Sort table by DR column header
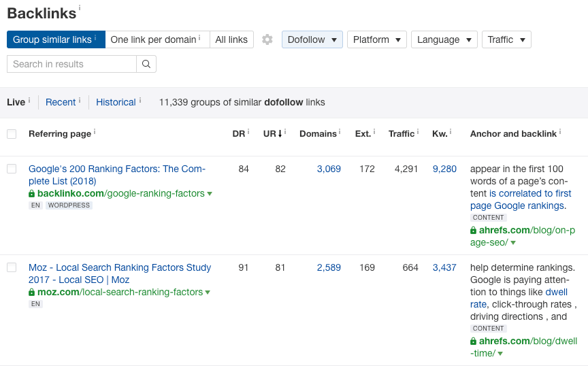Image resolution: width=588 pixels, height=366 pixels. (238, 134)
